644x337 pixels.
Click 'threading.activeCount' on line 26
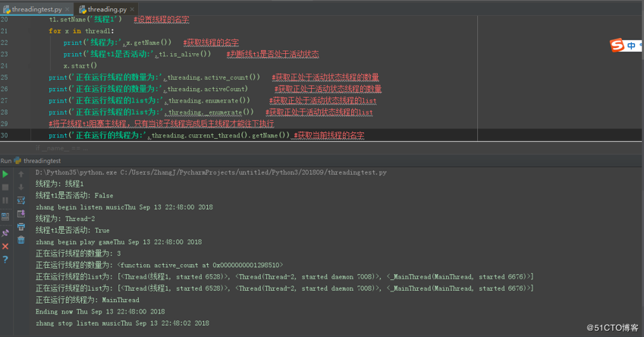click(x=206, y=89)
